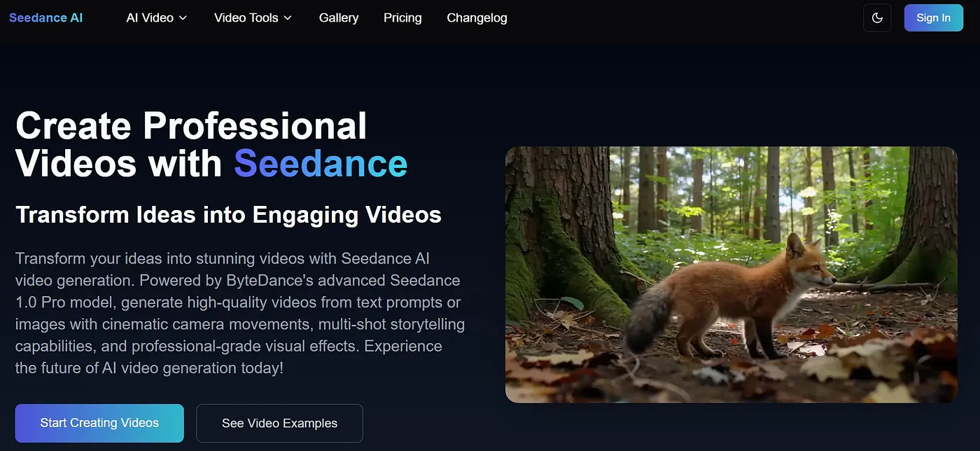Expand the AI Video dropdown menu

click(157, 18)
